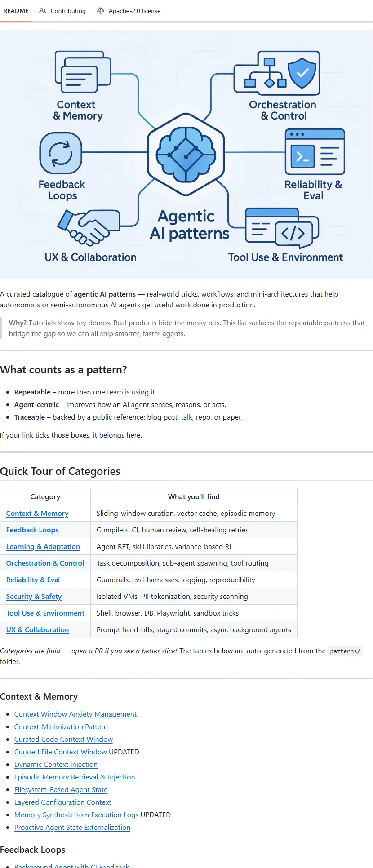
Task: Click the Contributing people icon
Action: pyautogui.click(x=43, y=11)
